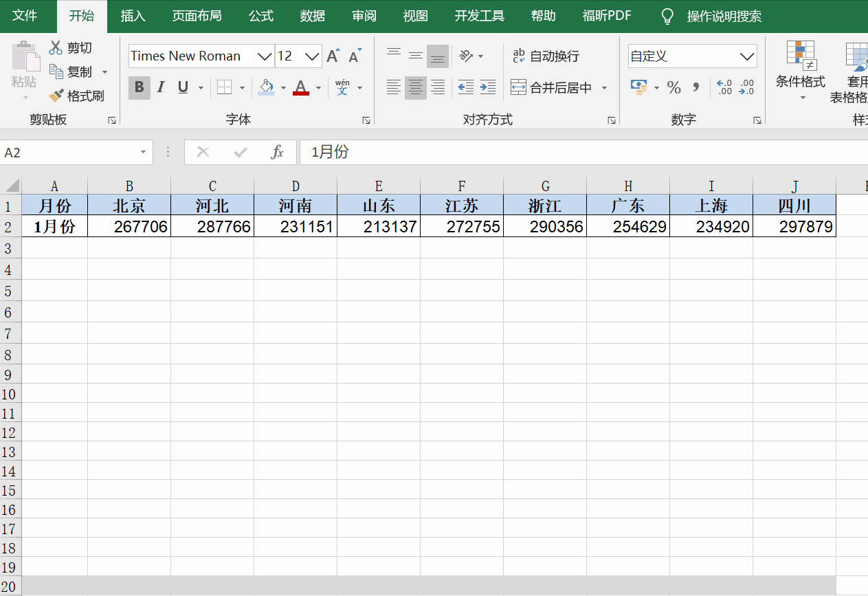
Task: Apply the comma thousands separator style
Action: tap(696, 87)
